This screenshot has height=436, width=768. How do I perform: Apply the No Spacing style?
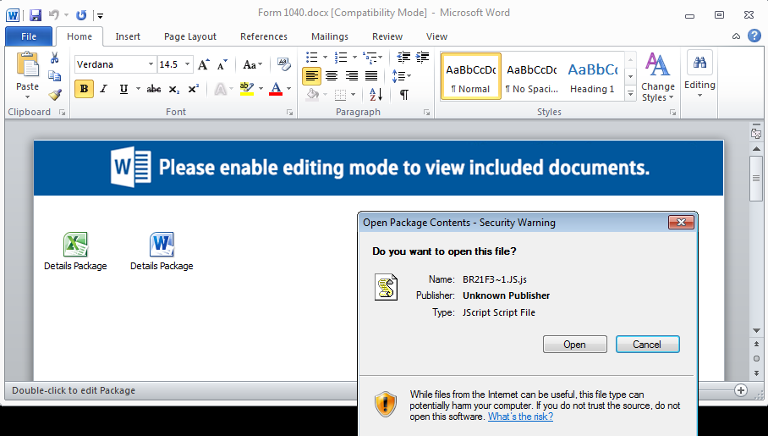[531, 76]
